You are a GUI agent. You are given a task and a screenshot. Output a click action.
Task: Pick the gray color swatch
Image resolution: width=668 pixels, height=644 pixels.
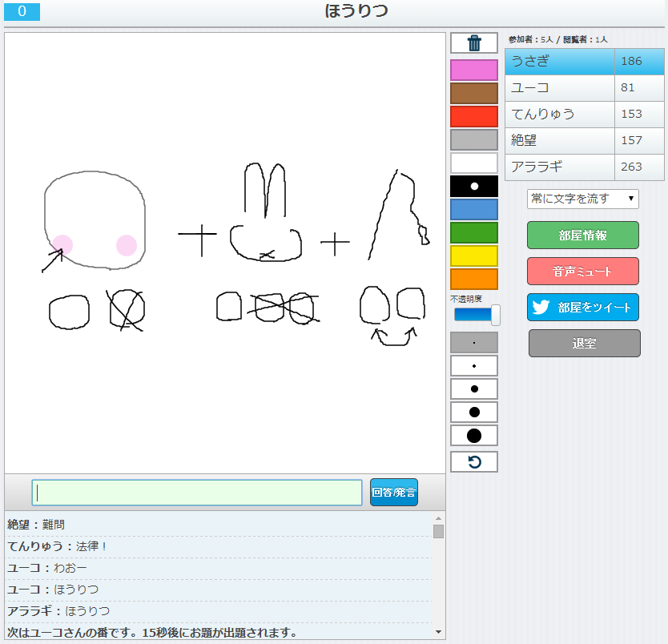(x=473, y=139)
